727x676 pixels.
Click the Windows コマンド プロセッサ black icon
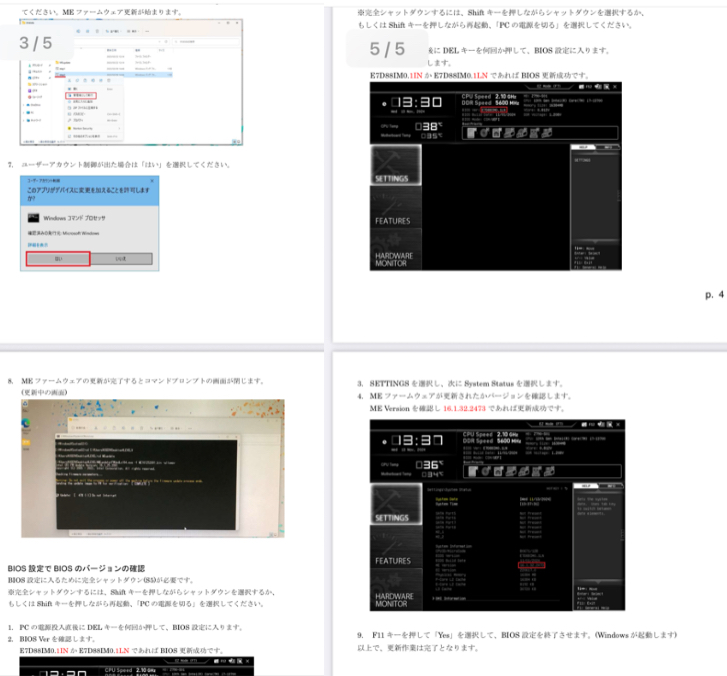pyautogui.click(x=33, y=218)
